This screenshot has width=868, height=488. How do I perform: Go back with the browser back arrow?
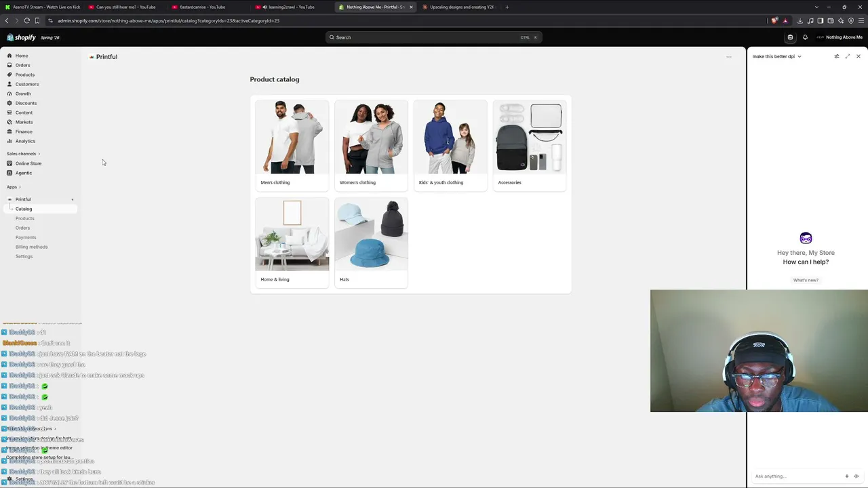tap(7, 20)
